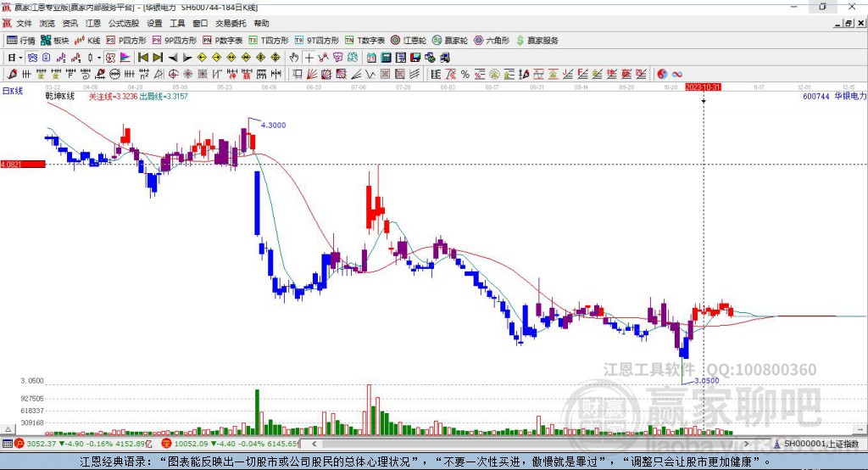Open the 9P四方形 tool
The image size is (868, 470).
pos(175,41)
